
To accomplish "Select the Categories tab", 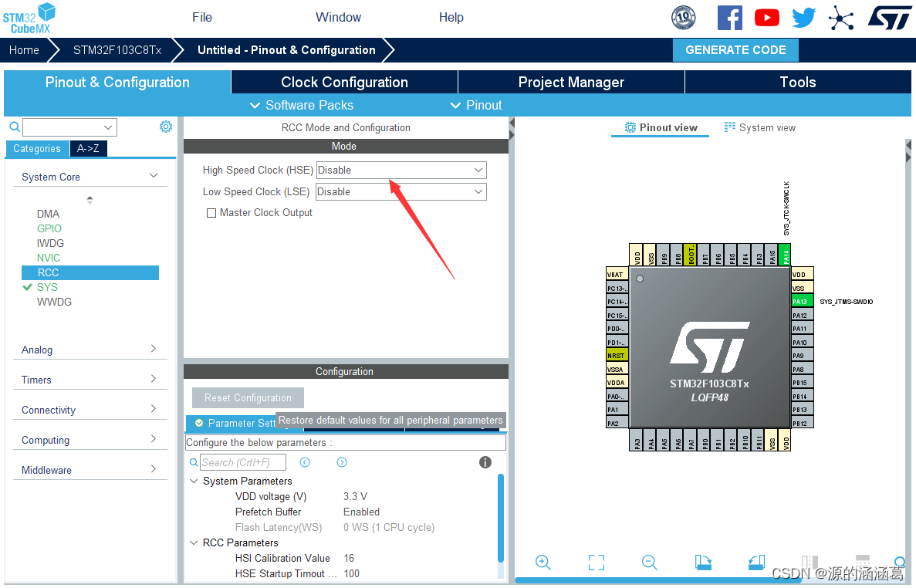I will point(37,148).
